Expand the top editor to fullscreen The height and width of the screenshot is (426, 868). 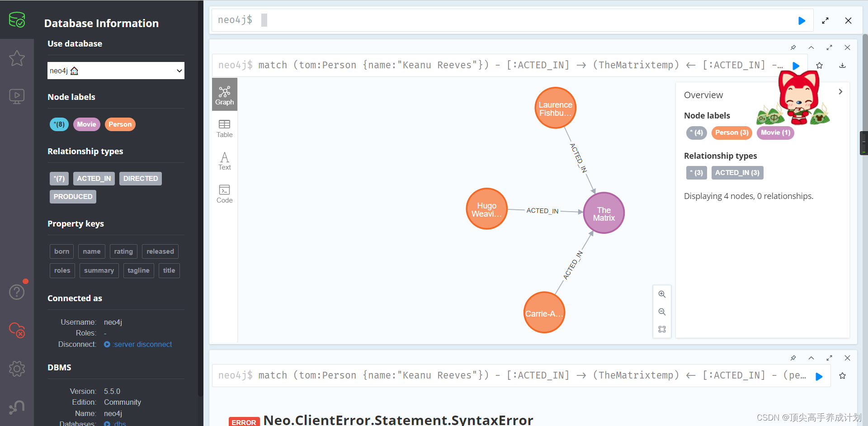pos(826,21)
